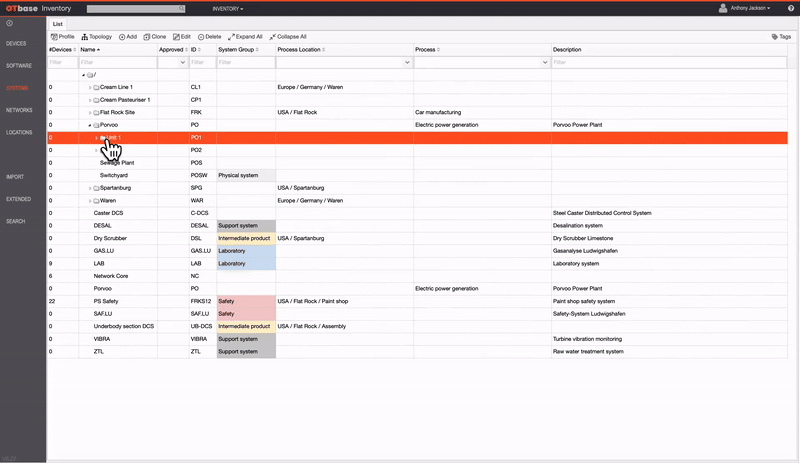
Task: Click the Support system cell for VIBRA
Action: 246,339
